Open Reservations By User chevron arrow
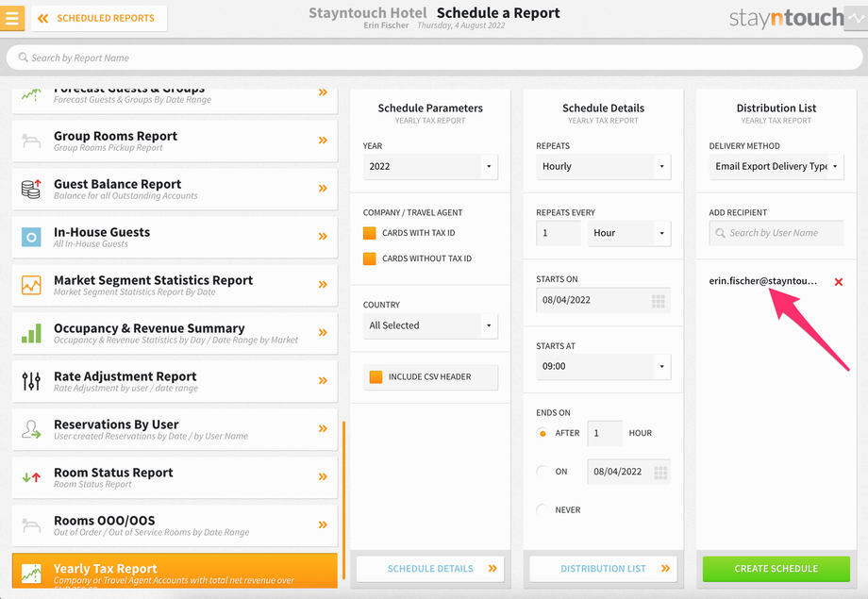This screenshot has height=599, width=868. click(x=323, y=428)
